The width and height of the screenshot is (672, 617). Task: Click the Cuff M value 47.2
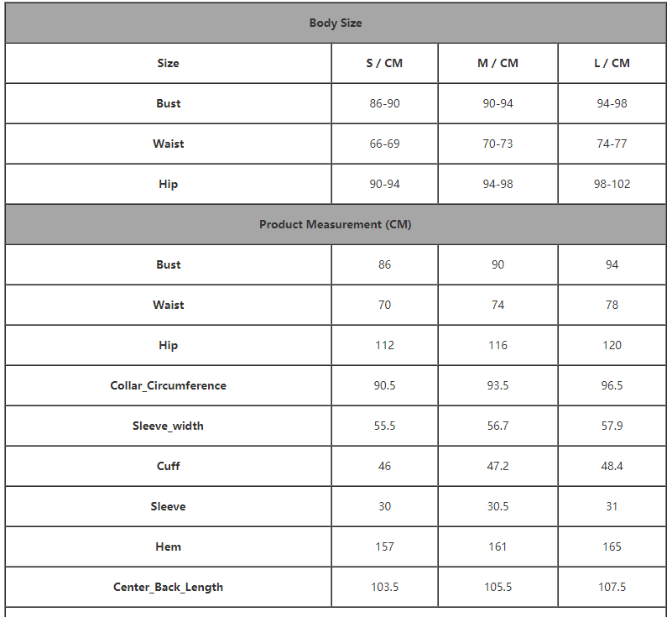[497, 466]
